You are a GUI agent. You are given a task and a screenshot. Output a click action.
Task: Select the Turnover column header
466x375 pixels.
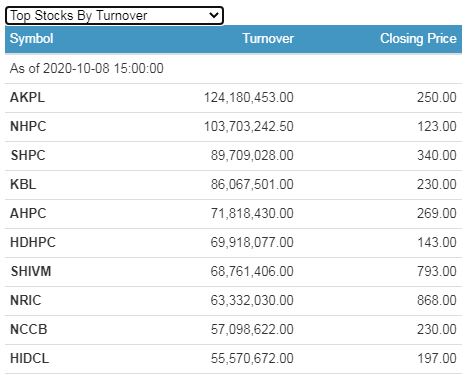(268, 38)
